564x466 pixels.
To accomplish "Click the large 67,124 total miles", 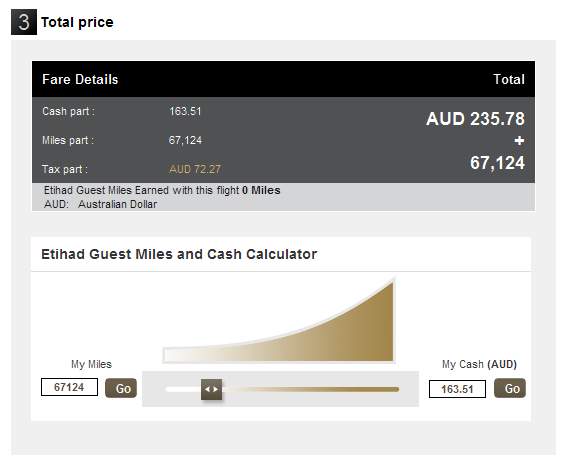I will [497, 163].
